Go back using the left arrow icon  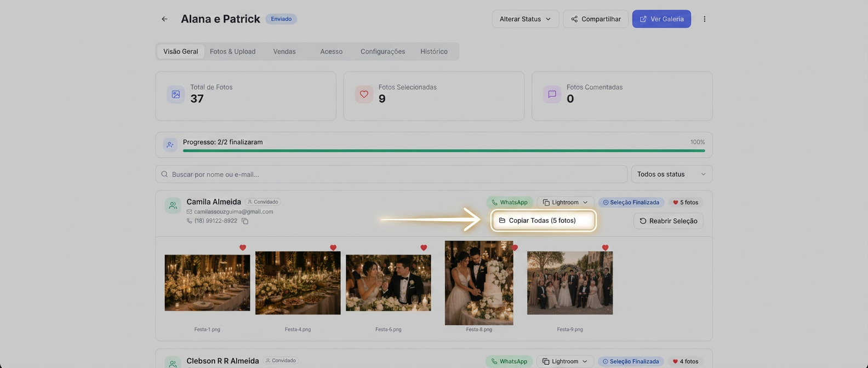tap(164, 19)
